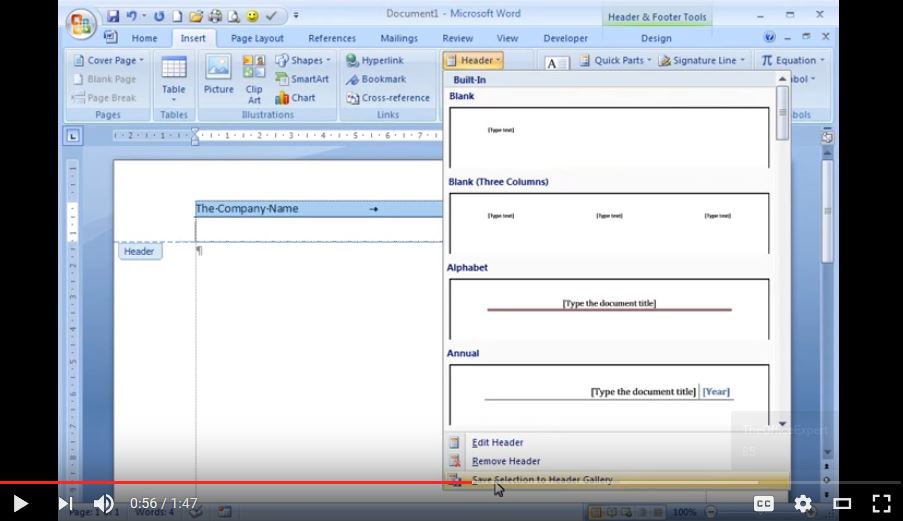Open video settings gear

[x=803, y=504]
